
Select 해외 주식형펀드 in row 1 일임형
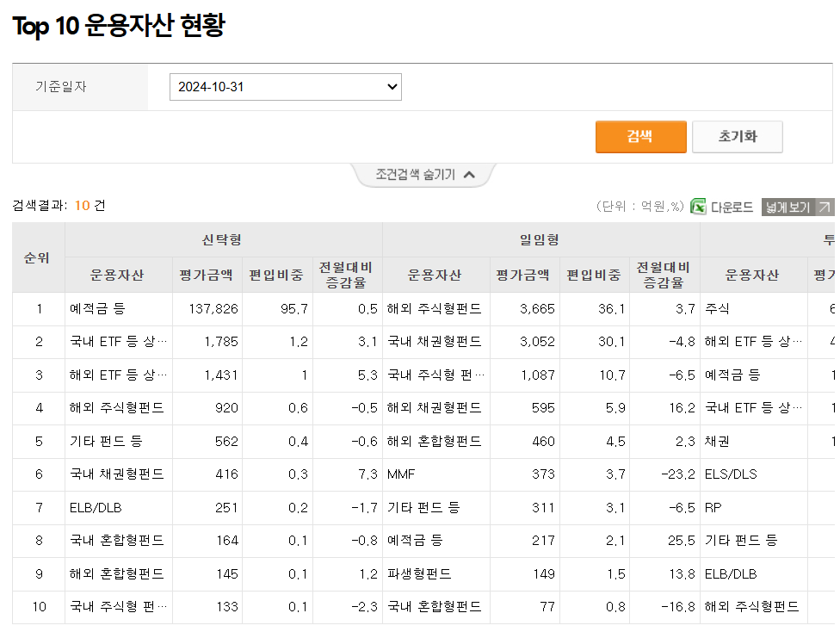(435, 309)
